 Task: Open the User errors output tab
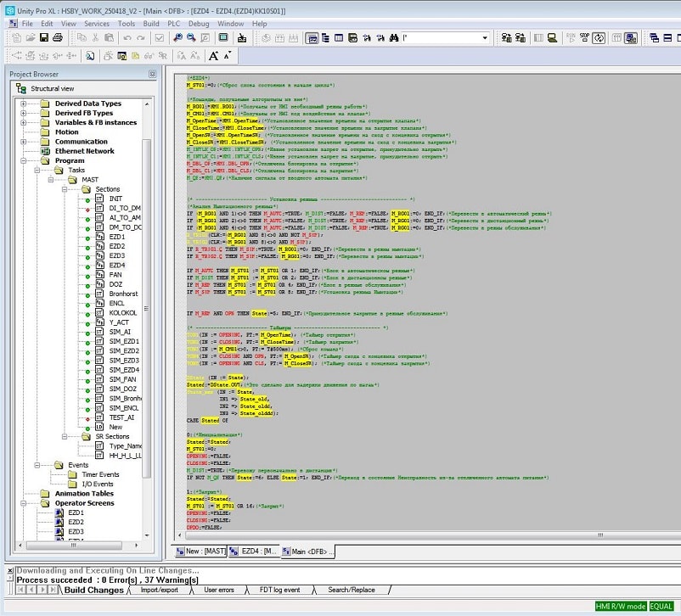click(x=219, y=590)
